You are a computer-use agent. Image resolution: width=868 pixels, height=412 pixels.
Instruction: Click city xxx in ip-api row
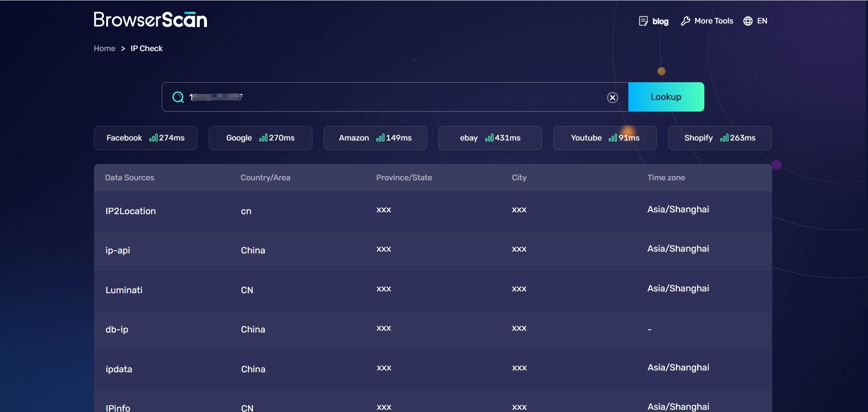click(519, 249)
